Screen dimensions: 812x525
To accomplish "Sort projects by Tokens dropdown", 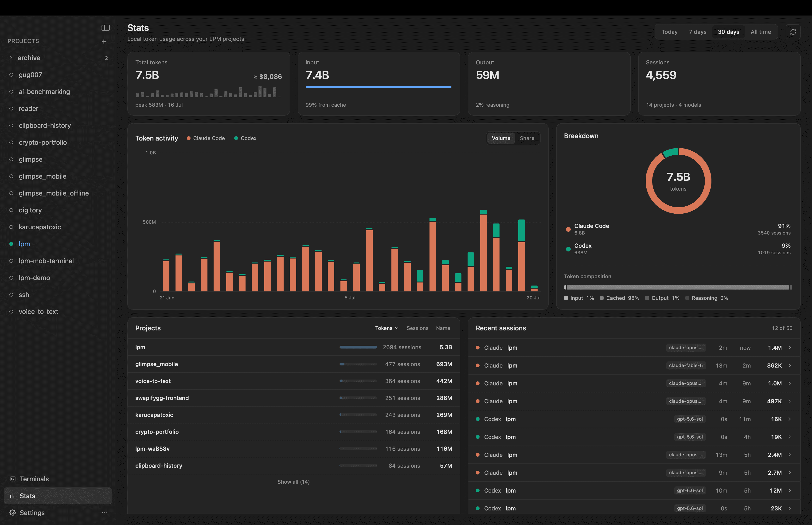I will pos(387,328).
